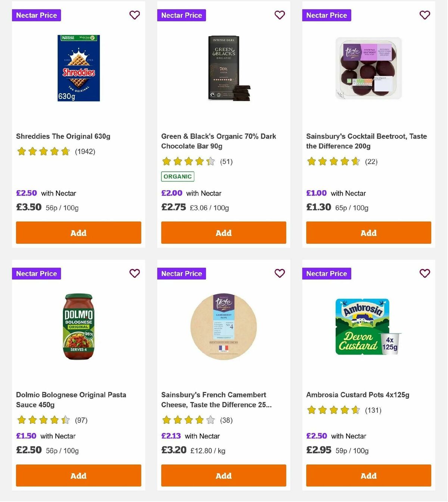Favourite the Ambrosia Custard Pots

click(x=424, y=273)
